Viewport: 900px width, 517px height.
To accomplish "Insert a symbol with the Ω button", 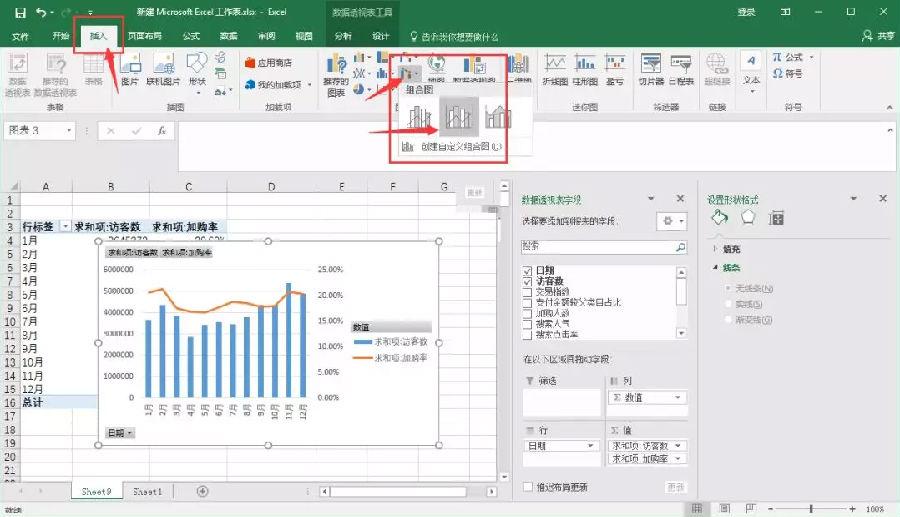I will pos(788,73).
